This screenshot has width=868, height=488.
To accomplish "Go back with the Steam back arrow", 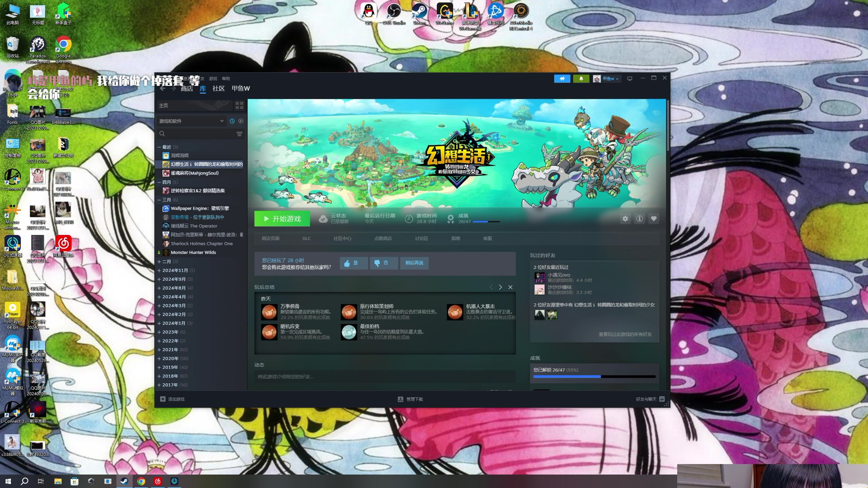I will point(162,89).
